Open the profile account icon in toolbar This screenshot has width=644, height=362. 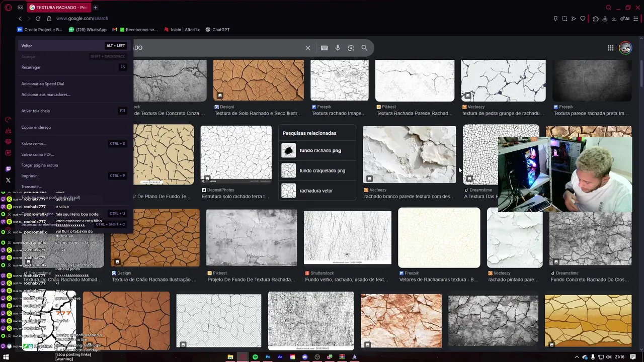pyautogui.click(x=605, y=19)
